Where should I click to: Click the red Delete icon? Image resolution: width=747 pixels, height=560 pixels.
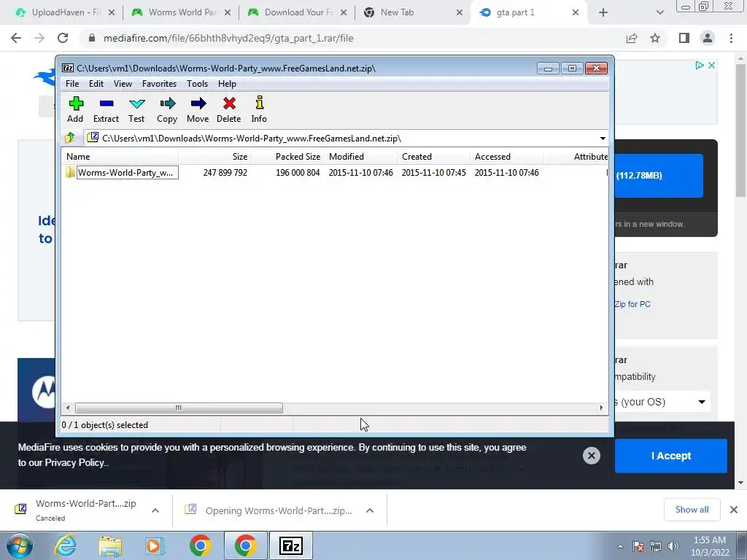(228, 109)
